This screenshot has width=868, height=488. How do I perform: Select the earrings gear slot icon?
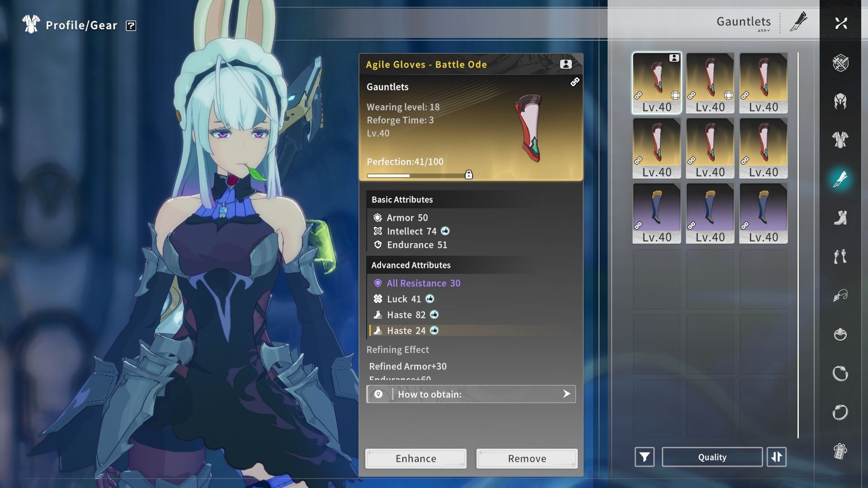[x=840, y=256]
